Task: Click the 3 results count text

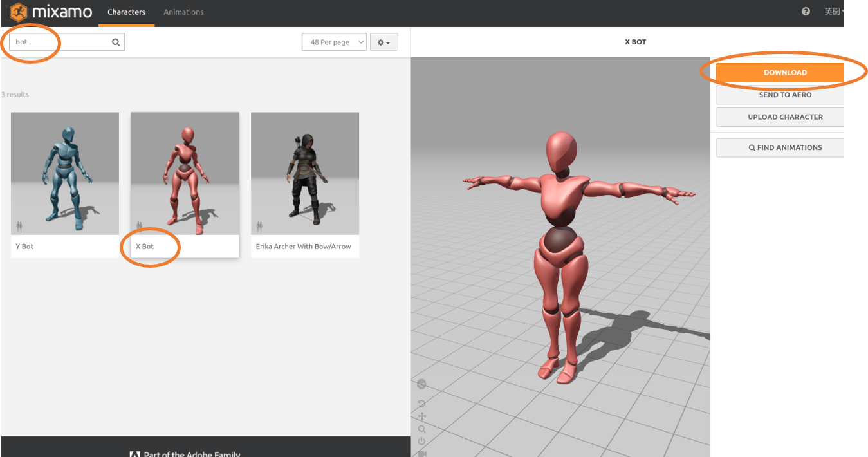Action: pyautogui.click(x=15, y=95)
